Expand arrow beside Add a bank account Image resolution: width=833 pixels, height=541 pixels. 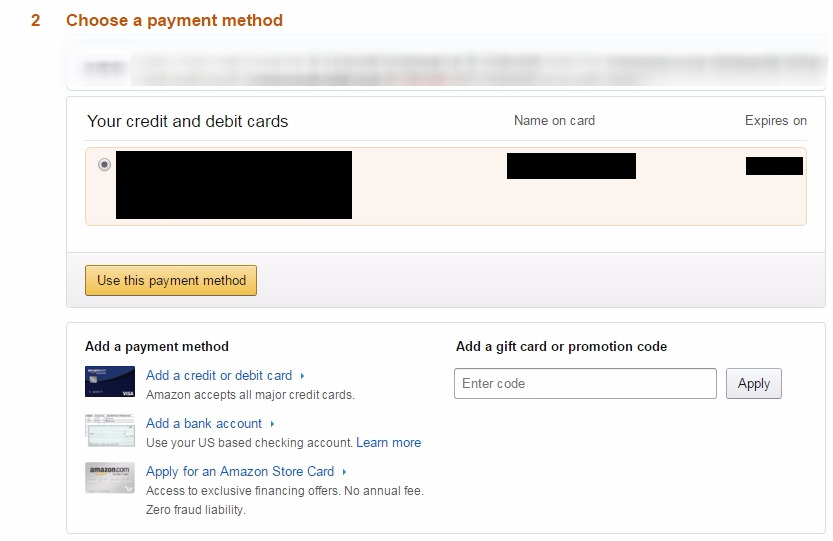[272, 424]
